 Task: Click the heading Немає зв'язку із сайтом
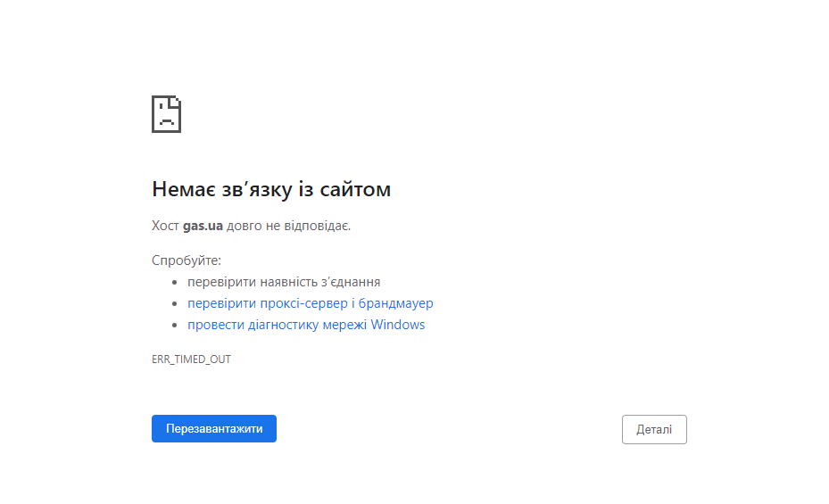point(271,189)
